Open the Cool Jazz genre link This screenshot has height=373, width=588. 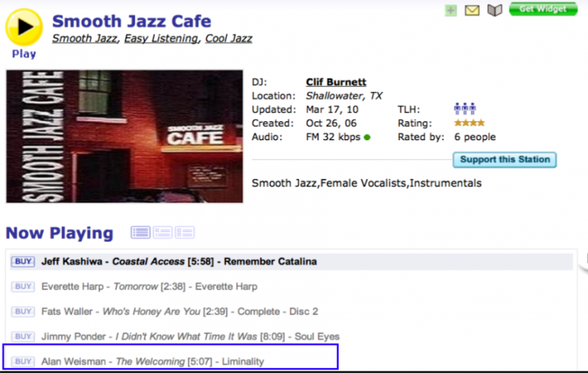pyautogui.click(x=229, y=38)
